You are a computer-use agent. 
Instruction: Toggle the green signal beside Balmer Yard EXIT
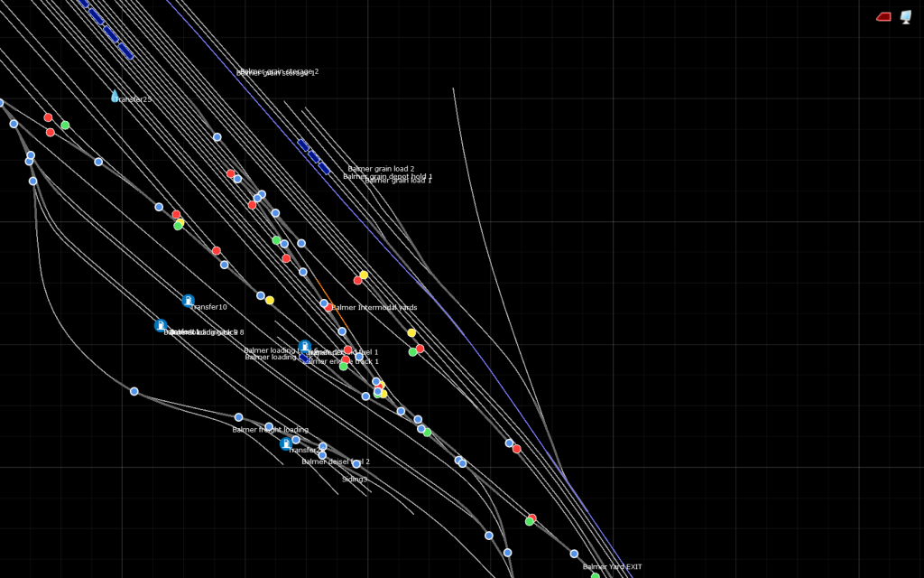point(596,576)
